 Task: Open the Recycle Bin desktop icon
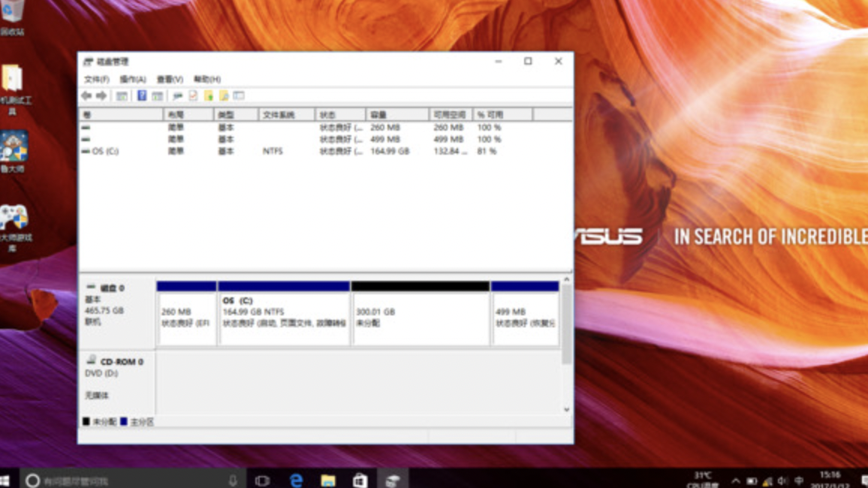(x=12, y=17)
